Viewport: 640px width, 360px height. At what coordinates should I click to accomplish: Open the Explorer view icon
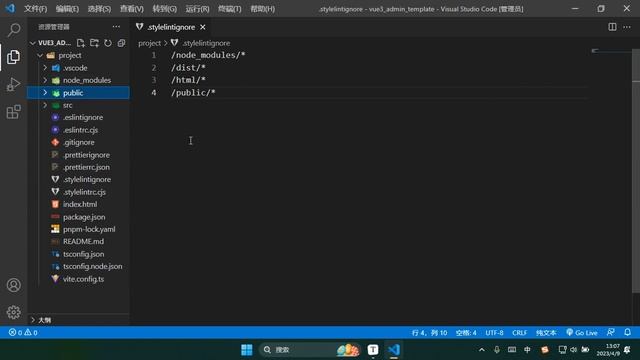point(13,57)
